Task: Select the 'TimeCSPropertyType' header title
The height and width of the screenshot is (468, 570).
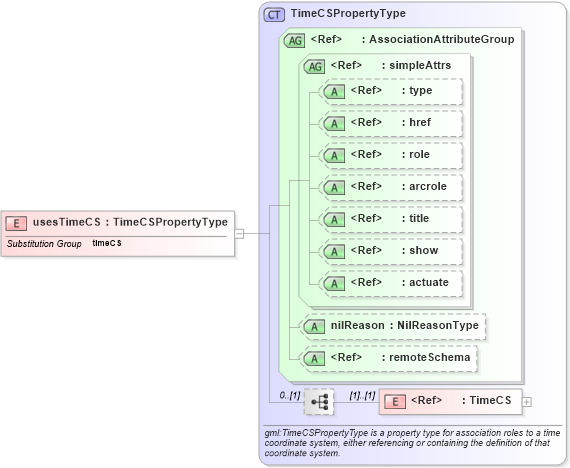Action: 348,13
